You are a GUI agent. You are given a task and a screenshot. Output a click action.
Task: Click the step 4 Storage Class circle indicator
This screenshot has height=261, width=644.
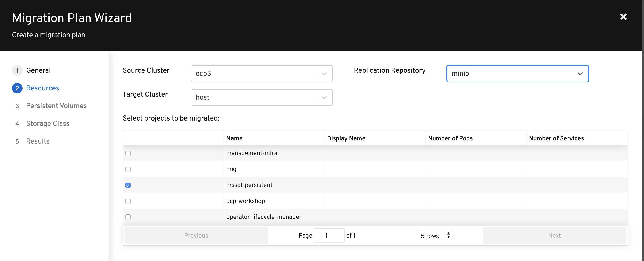(x=17, y=123)
